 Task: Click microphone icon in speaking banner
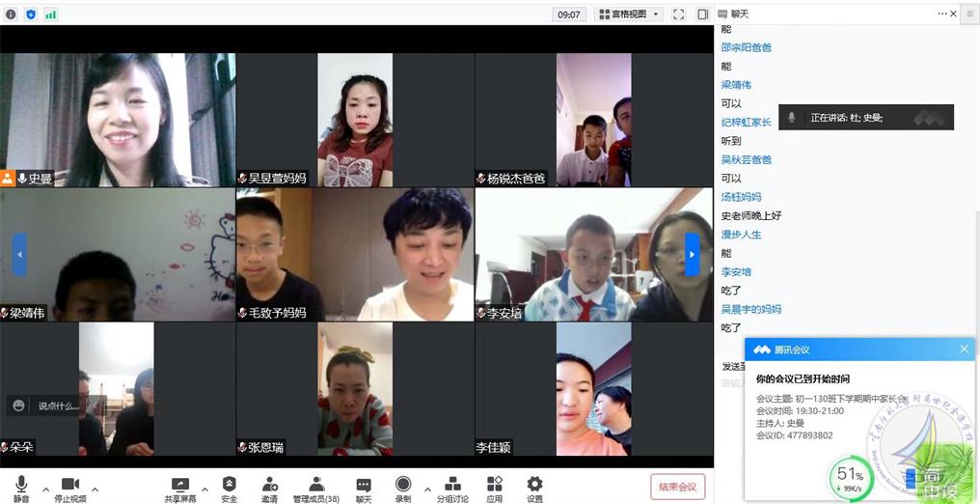point(791,117)
